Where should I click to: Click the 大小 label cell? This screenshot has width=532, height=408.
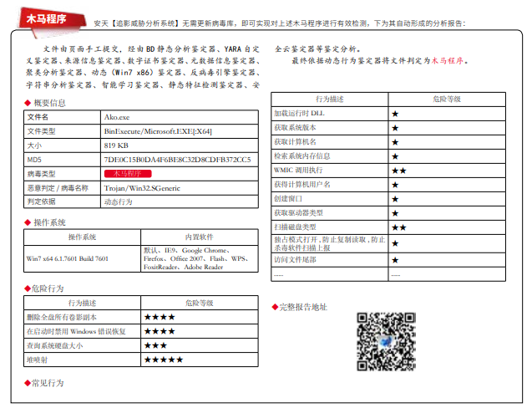[x=62, y=145]
